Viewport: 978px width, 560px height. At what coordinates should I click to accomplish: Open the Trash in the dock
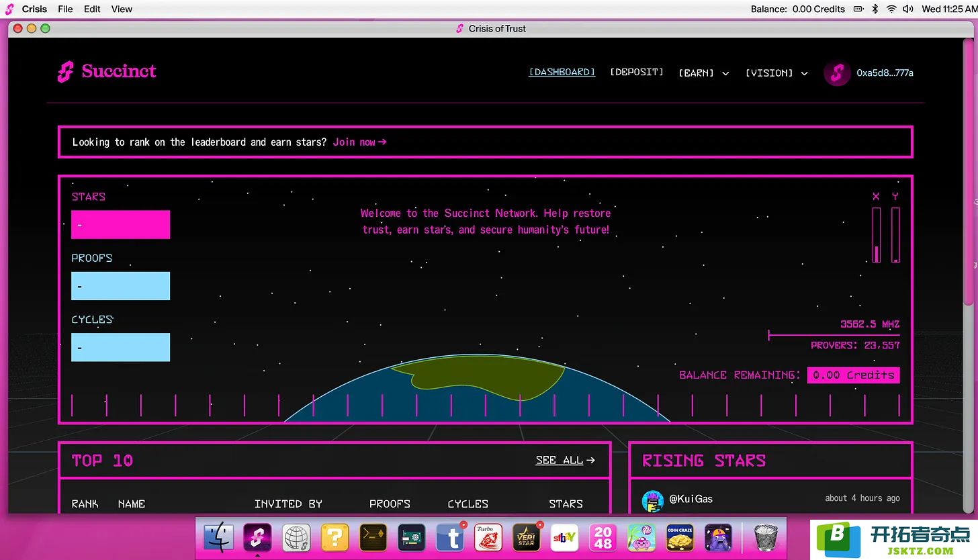click(x=765, y=538)
